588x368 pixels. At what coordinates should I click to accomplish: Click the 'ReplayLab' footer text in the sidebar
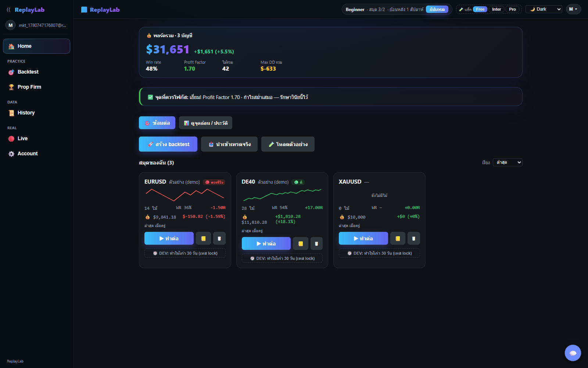[15, 361]
